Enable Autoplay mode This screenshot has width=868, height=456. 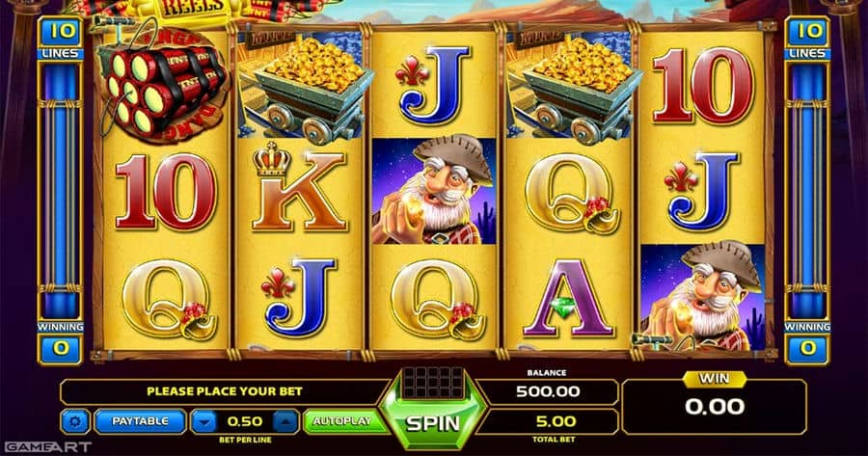tap(342, 421)
